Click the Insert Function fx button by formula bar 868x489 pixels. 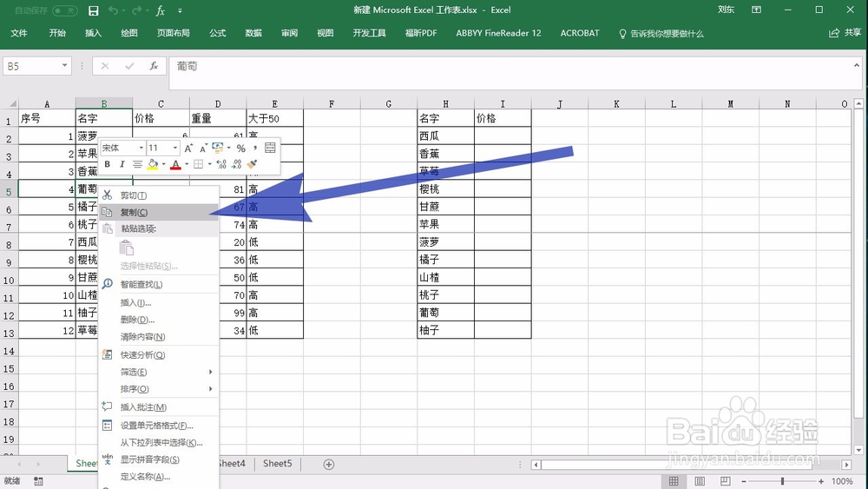tap(154, 66)
